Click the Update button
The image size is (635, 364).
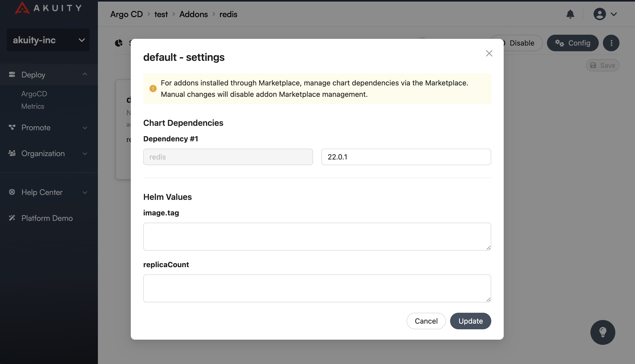click(x=471, y=321)
